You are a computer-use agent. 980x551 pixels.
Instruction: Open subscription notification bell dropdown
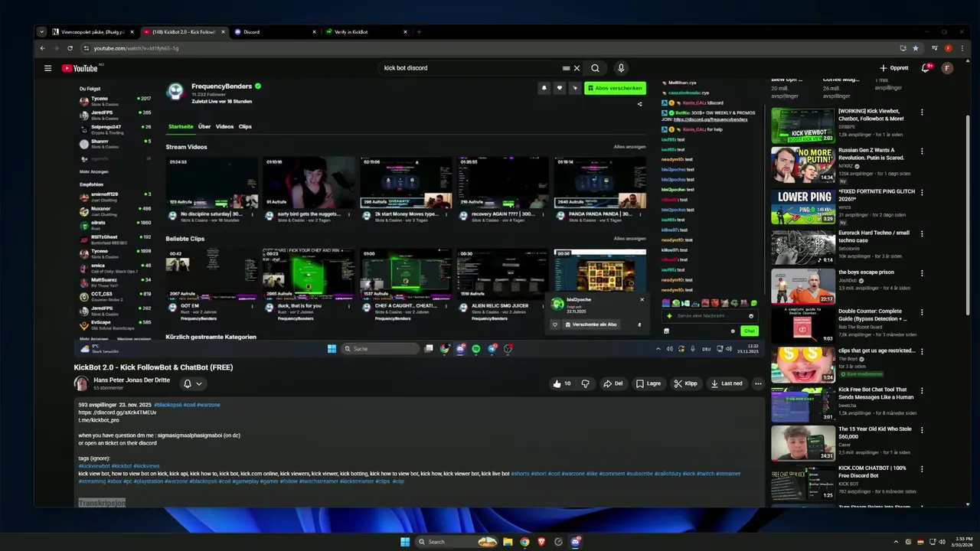pyautogui.click(x=193, y=383)
